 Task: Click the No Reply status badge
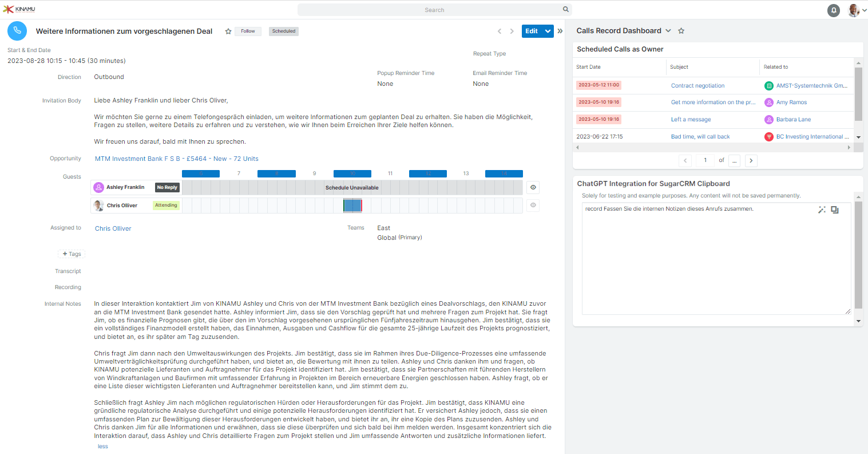167,187
